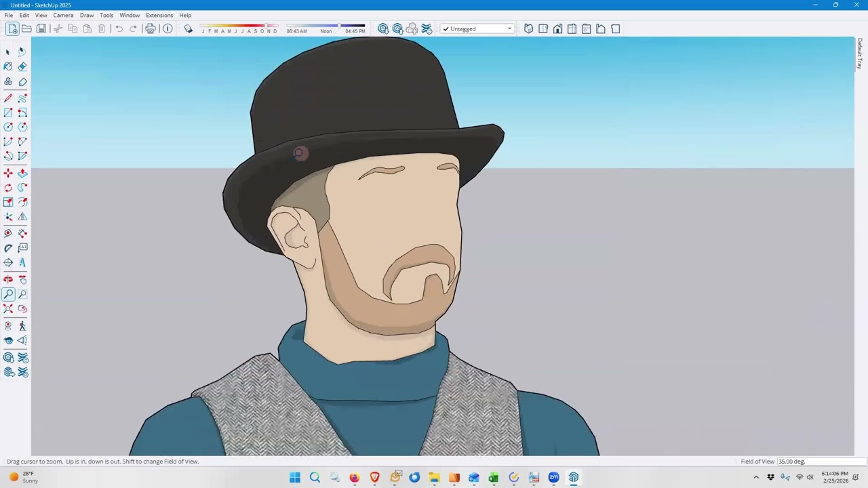Open the Tools menu
The image size is (868, 488).
pyautogui.click(x=106, y=15)
